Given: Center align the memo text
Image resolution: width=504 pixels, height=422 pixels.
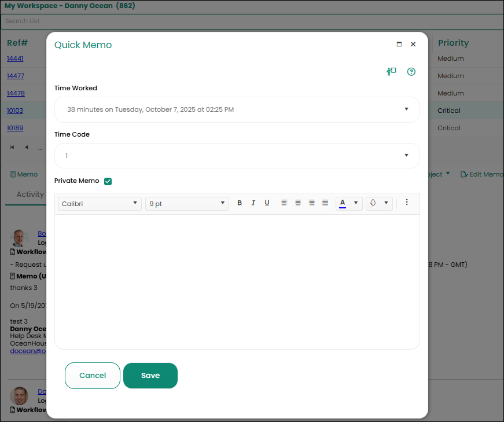Looking at the screenshot, I should tap(298, 203).
